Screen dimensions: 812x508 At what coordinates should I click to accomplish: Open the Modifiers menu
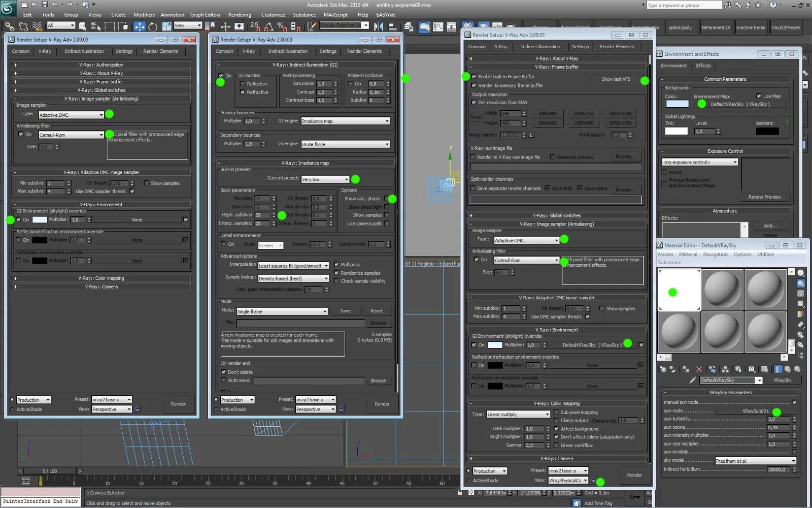(144, 15)
